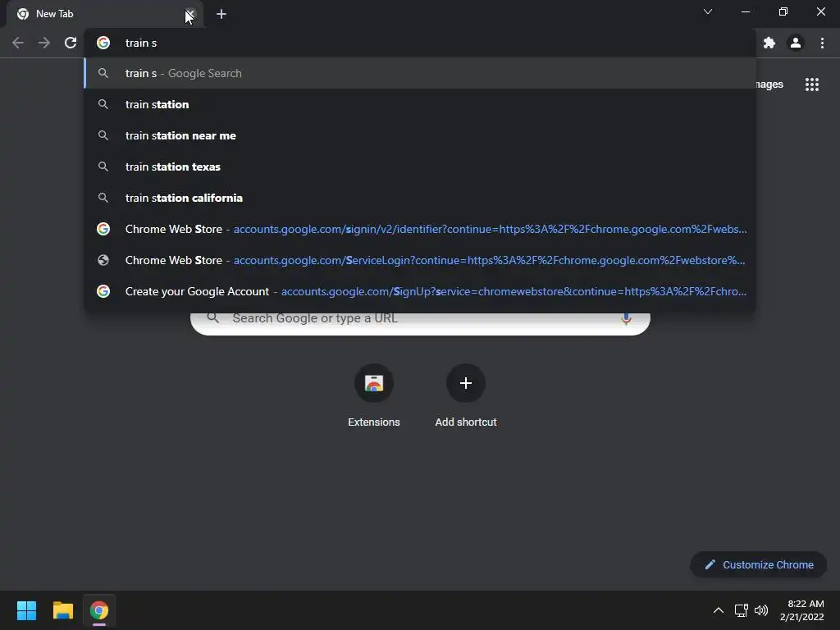Select 'train station california' suggestion
The image size is (840, 630).
(420, 198)
